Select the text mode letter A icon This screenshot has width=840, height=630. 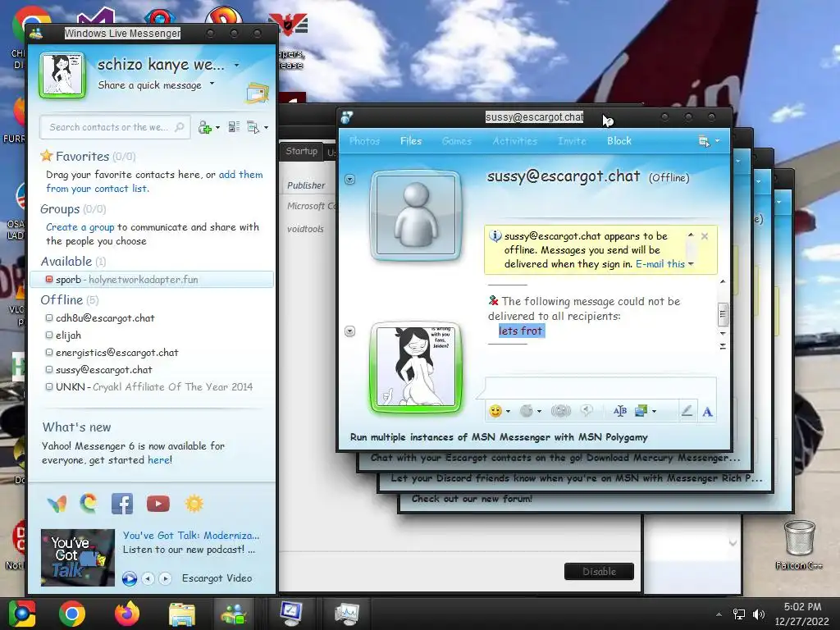(707, 412)
